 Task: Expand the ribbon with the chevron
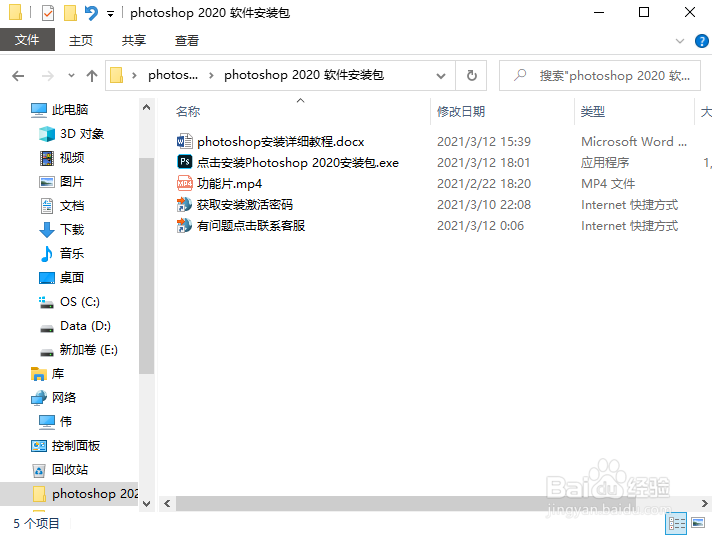click(x=679, y=41)
